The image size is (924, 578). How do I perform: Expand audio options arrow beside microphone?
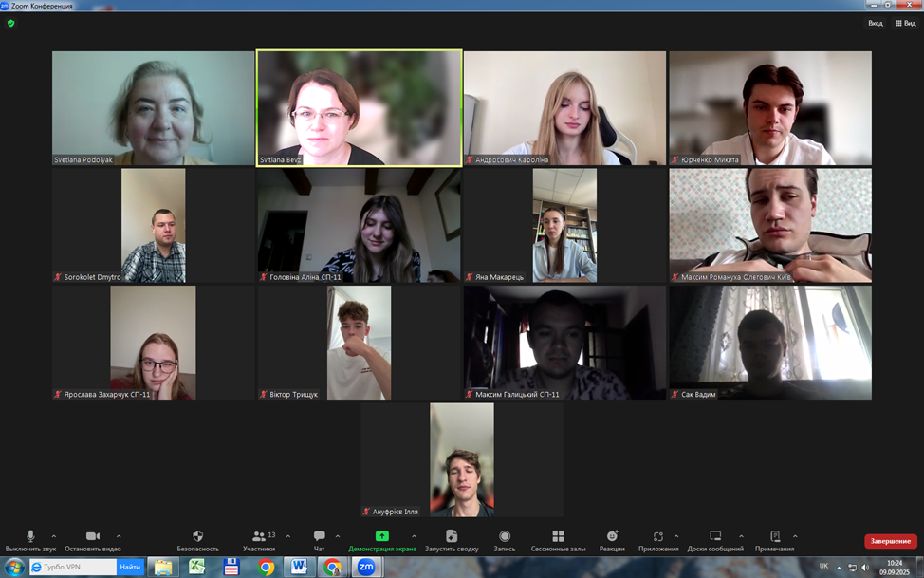coord(53,536)
